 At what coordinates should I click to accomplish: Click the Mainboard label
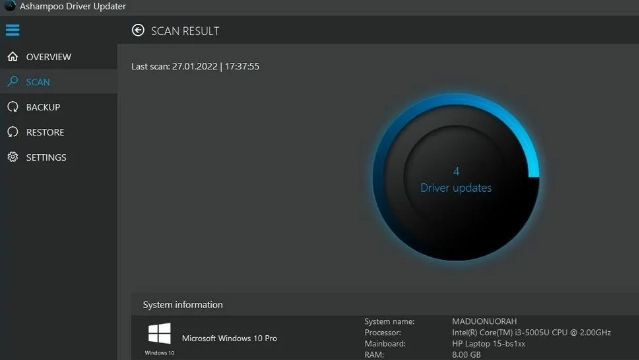click(x=385, y=344)
